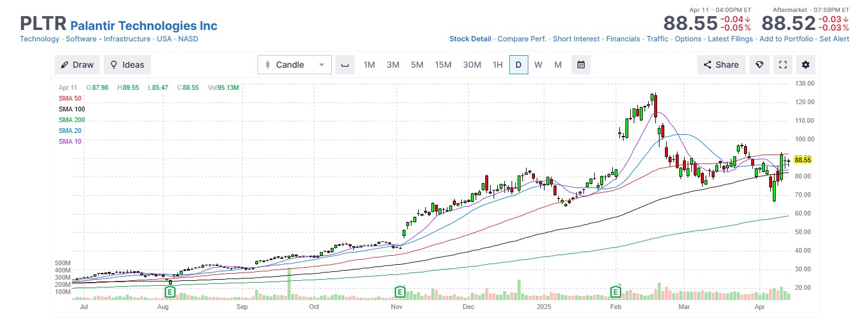Click the February earnings E marker

(615, 292)
